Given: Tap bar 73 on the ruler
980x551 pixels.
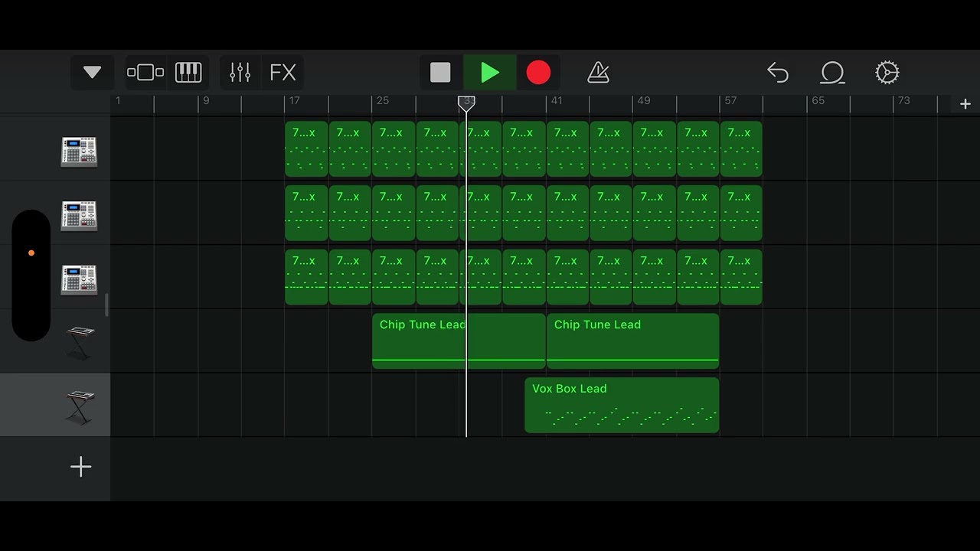Looking at the screenshot, I should pos(904,100).
